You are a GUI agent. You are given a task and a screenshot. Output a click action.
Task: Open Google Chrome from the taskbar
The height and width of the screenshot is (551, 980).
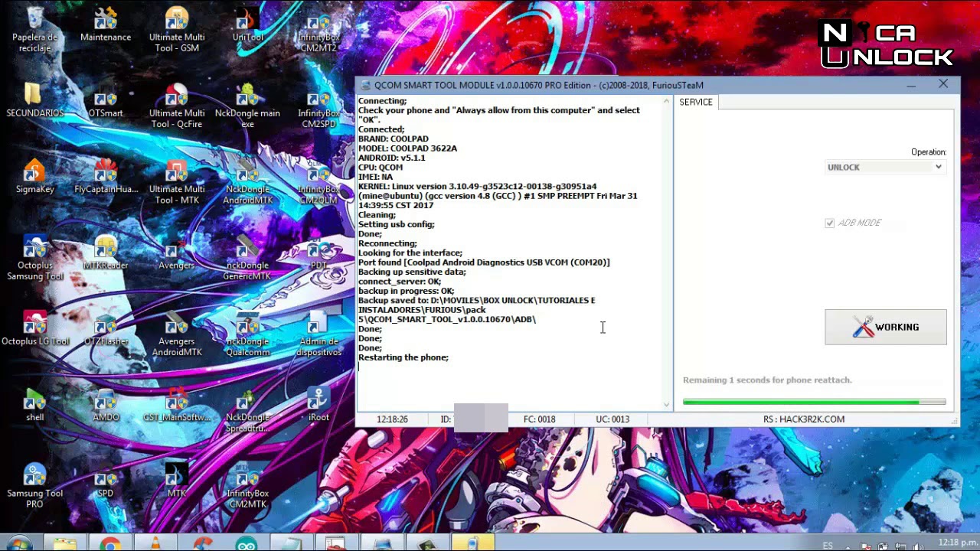[110, 544]
